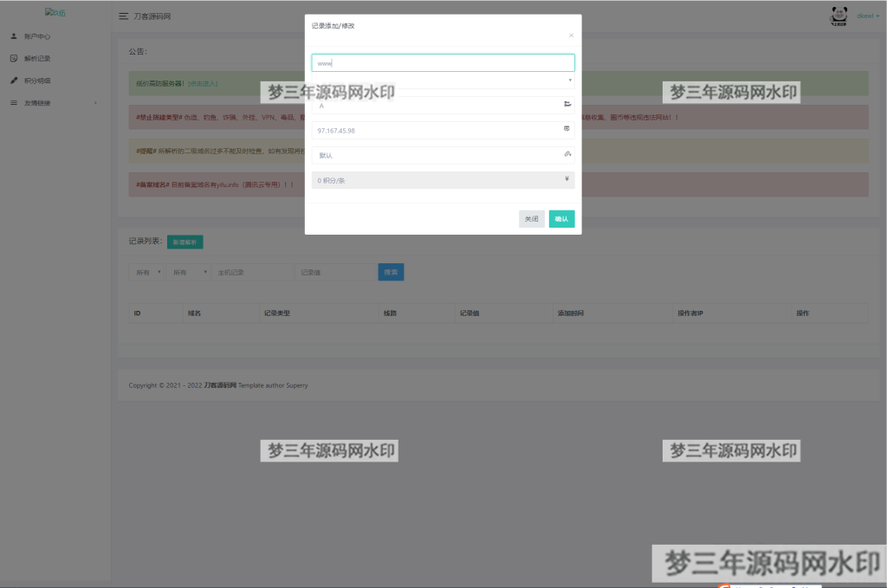The image size is (887, 588).
Task: Open 账户中心 in the sidebar
Action: pyautogui.click(x=36, y=36)
